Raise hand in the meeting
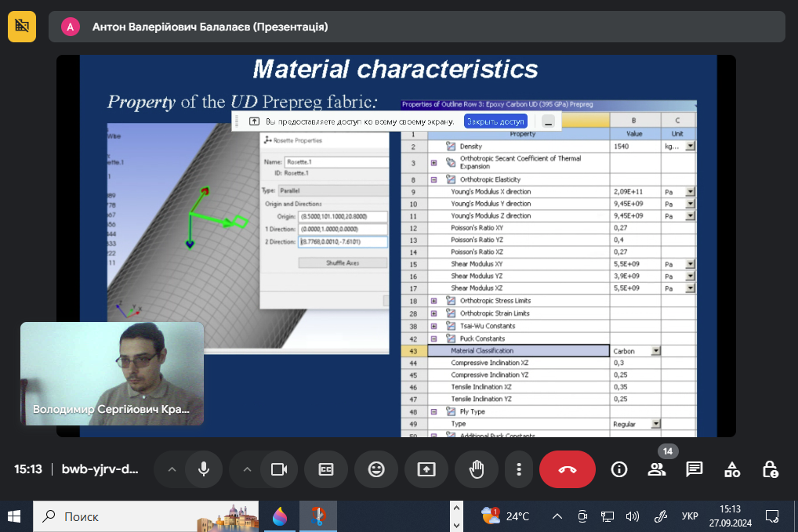Viewport: 798px width, 532px height. click(x=476, y=469)
